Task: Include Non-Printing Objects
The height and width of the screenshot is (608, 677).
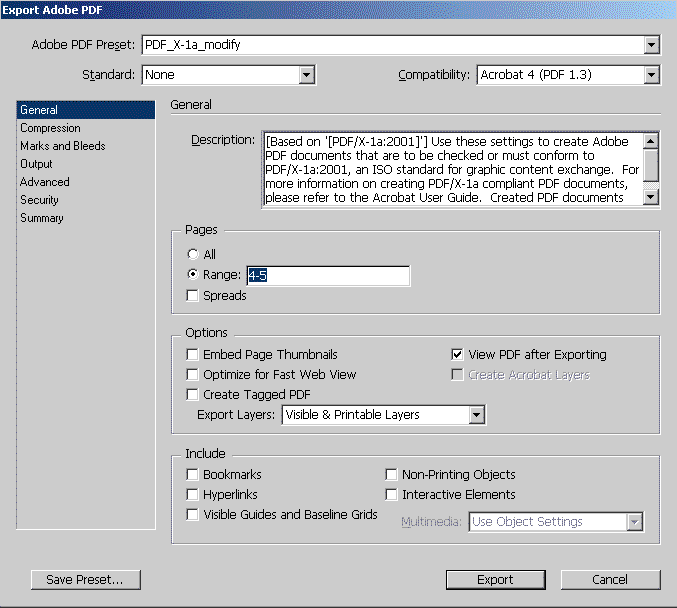Action: pos(391,475)
